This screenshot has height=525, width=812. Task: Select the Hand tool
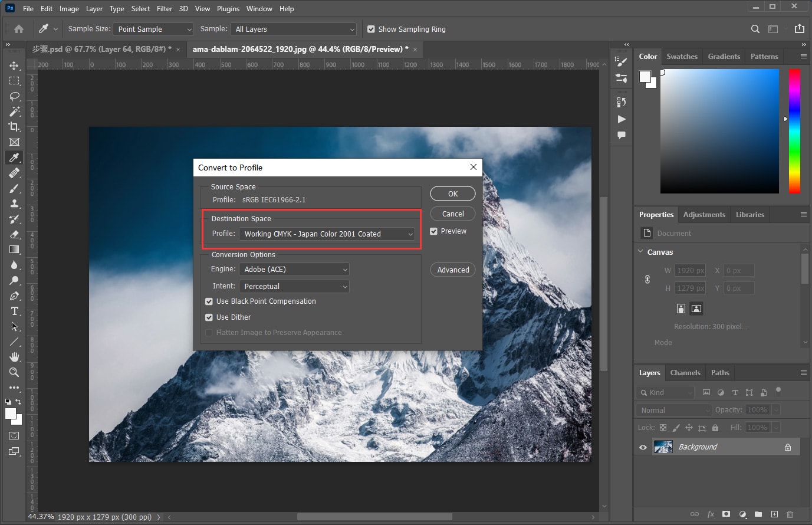(14, 357)
